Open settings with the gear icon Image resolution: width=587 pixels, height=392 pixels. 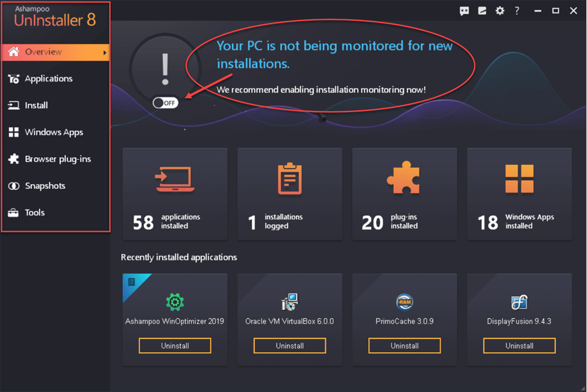click(x=500, y=11)
